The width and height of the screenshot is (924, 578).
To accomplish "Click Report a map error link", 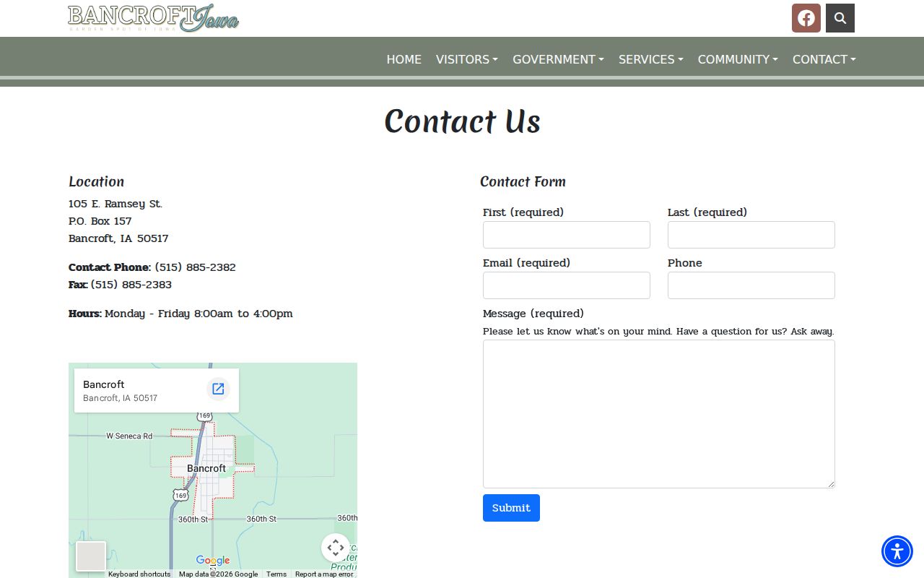I will tap(324, 574).
